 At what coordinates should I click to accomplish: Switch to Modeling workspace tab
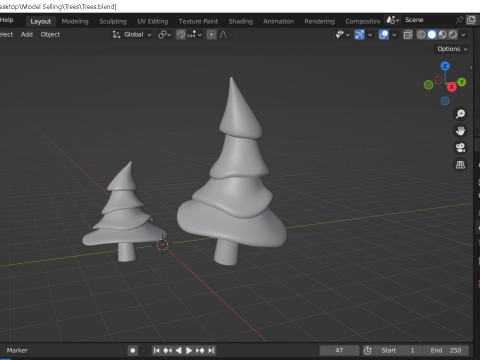pos(75,21)
